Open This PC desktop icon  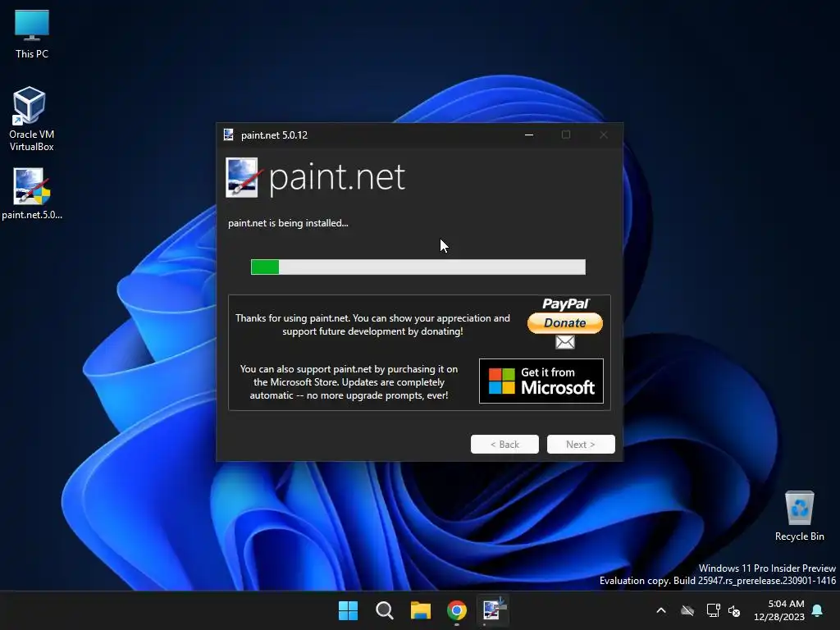pos(32,34)
